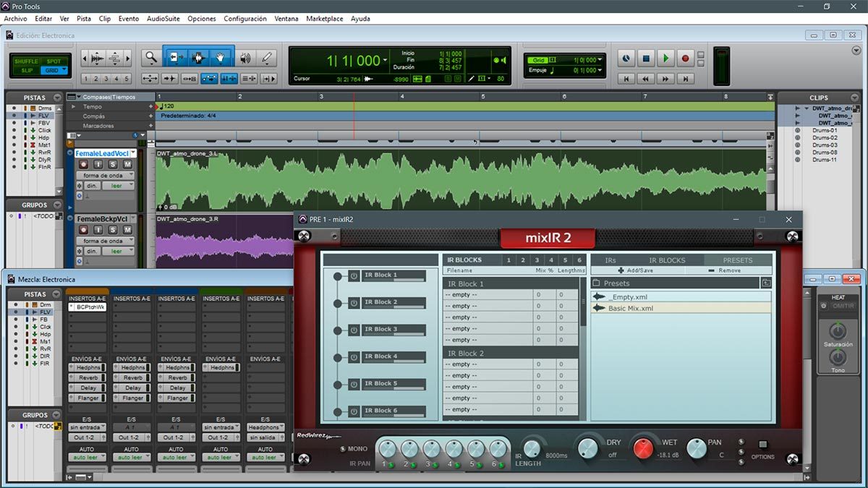Enable Slip edit mode
This screenshot has width=868, height=488.
27,70
